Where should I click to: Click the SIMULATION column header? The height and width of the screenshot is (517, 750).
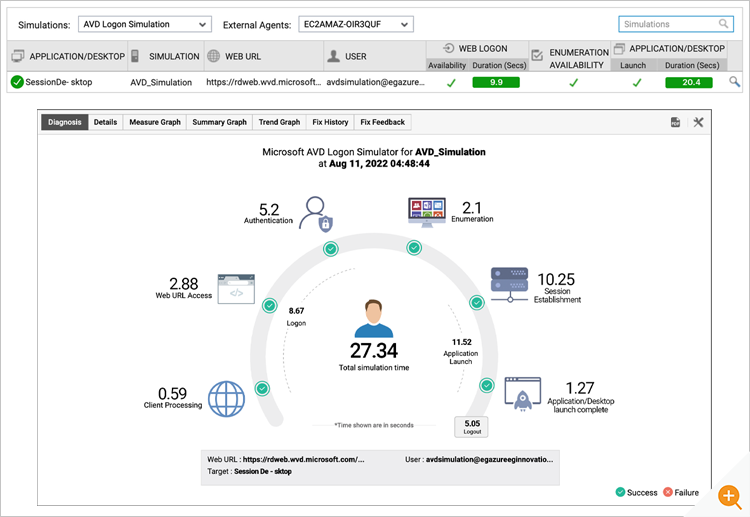(x=165, y=56)
